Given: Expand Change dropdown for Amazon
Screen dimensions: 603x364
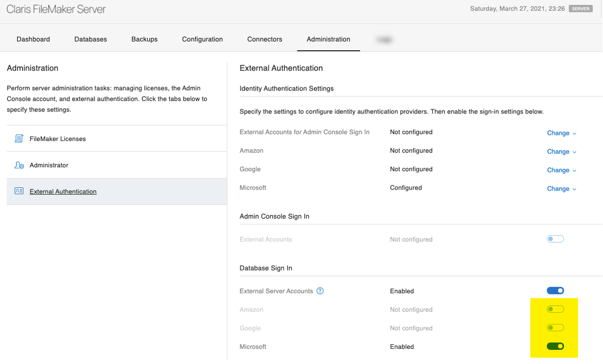Looking at the screenshot, I should pyautogui.click(x=562, y=152).
